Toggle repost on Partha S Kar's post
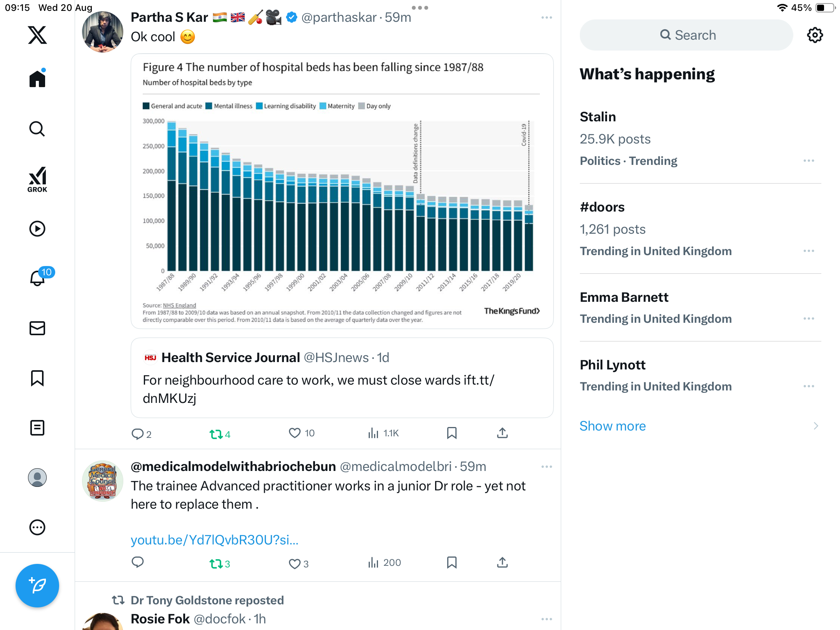 pos(216,434)
